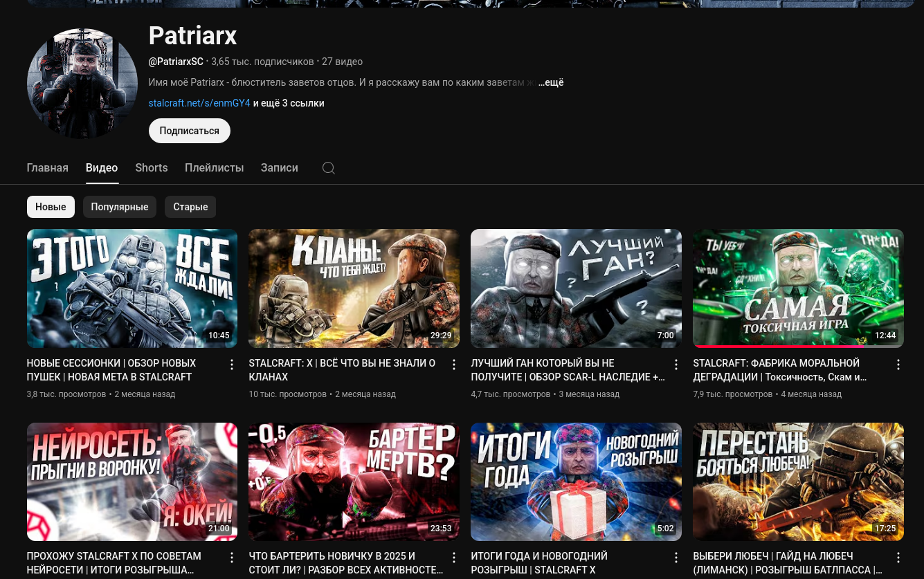Click title STALCRAFT: ФАБРИКА МОРАЛЬНОЙ ДЕГРАДАЦИИ
The image size is (924, 579).
coord(780,370)
